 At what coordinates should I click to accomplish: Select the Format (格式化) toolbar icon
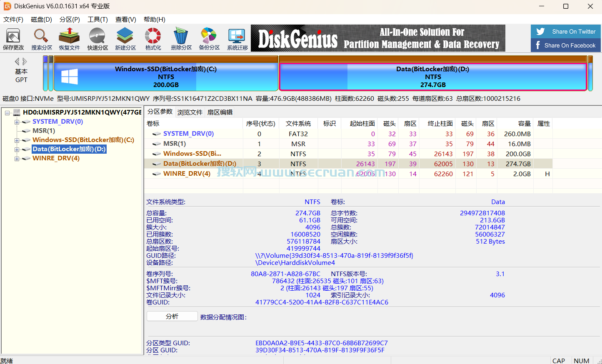pos(153,39)
